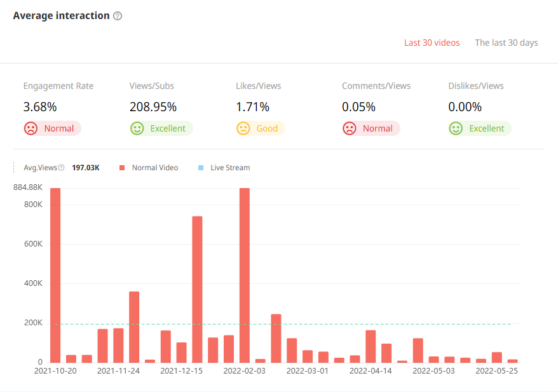Toggle the Live Stream legend series
Viewport: 558px width, 392px height.
[229, 168]
